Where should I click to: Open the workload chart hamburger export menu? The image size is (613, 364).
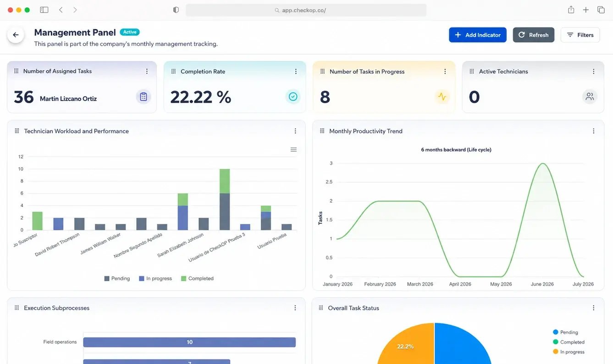(293, 150)
